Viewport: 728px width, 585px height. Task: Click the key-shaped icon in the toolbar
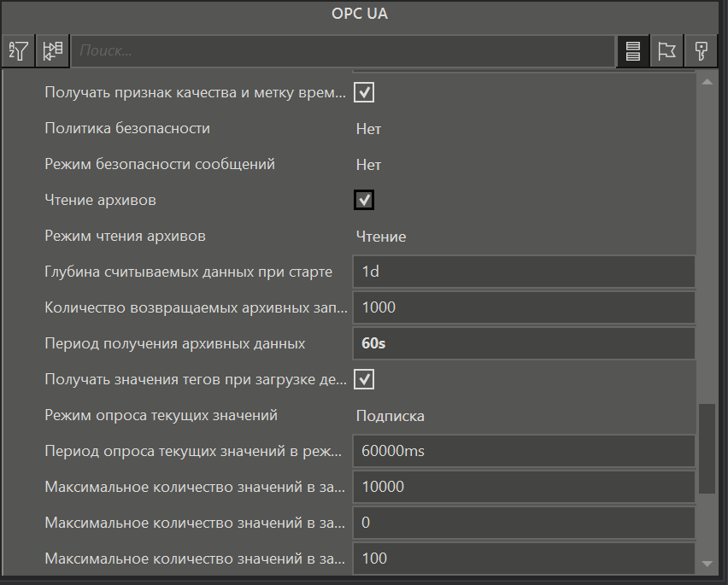click(x=701, y=51)
